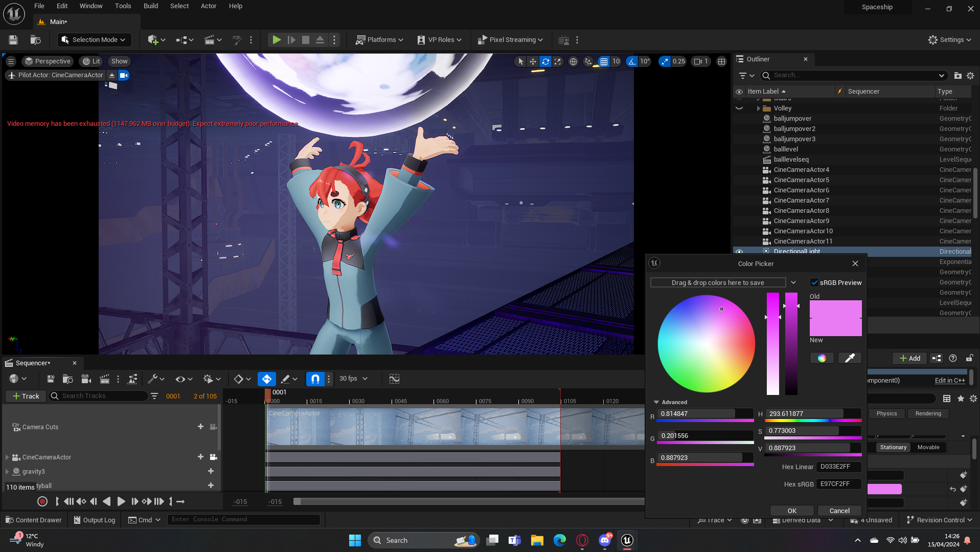This screenshot has height=552, width=980.
Task: Click the Sequencer play forward button
Action: [x=121, y=502]
